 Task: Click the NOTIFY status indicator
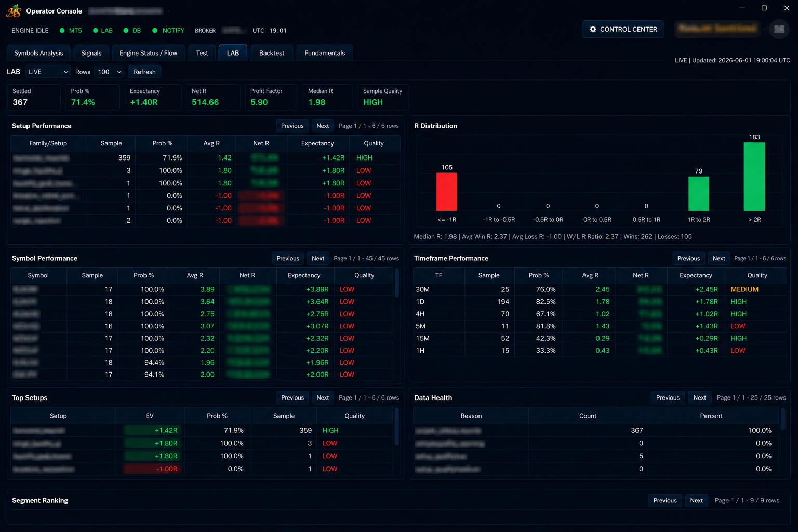point(155,31)
